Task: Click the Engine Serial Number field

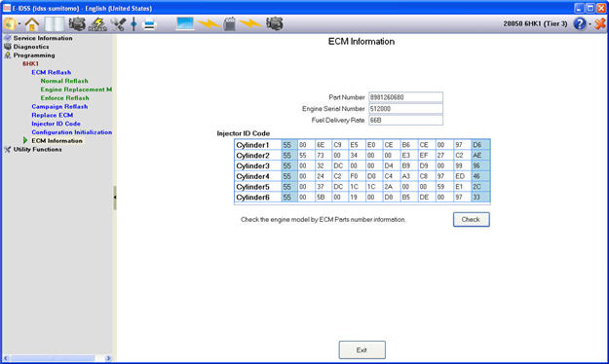Action: click(405, 109)
